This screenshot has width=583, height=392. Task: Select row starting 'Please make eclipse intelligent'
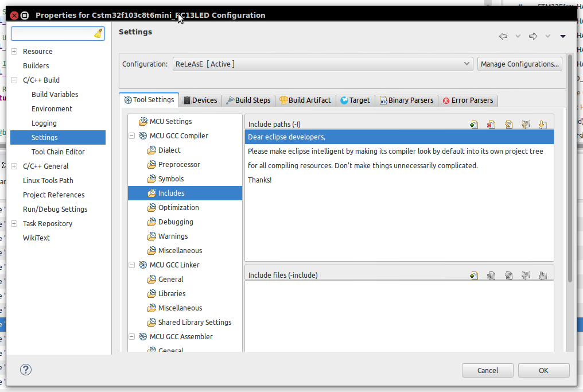click(399, 152)
